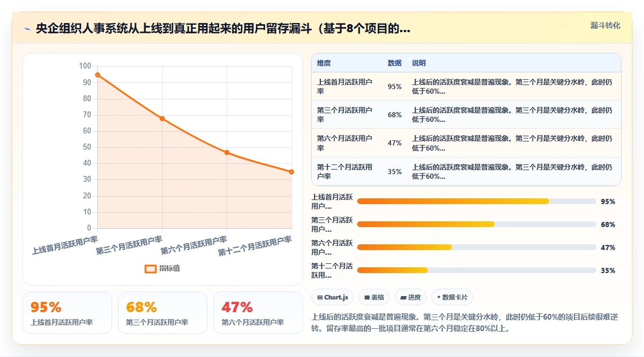Open the 47% 第六个月活跃用户率 stat card
644x357 pixels.
[x=258, y=313]
